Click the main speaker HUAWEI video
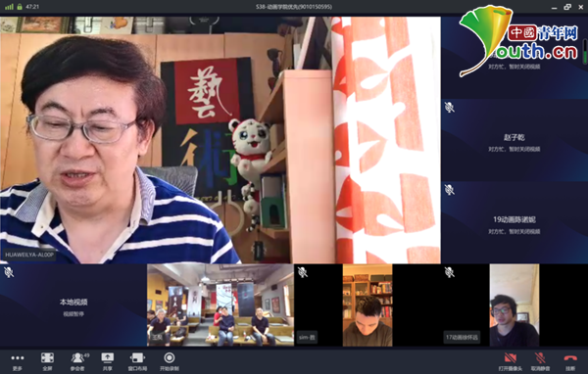Viewport: 588px width, 374px height. click(x=220, y=140)
